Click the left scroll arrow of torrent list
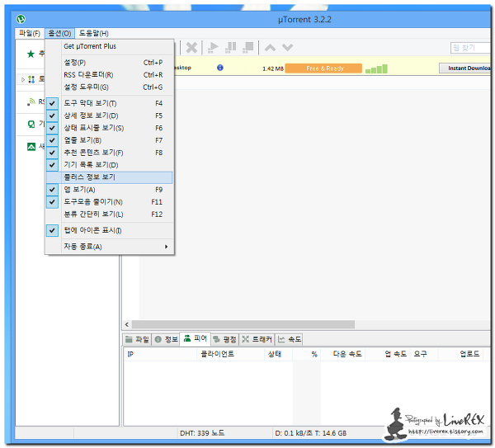Image resolution: width=495 pixels, height=448 pixels. click(127, 324)
